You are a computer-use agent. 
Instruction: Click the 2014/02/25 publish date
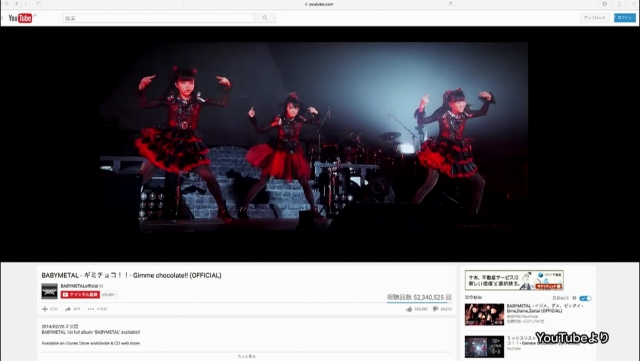[x=60, y=327]
